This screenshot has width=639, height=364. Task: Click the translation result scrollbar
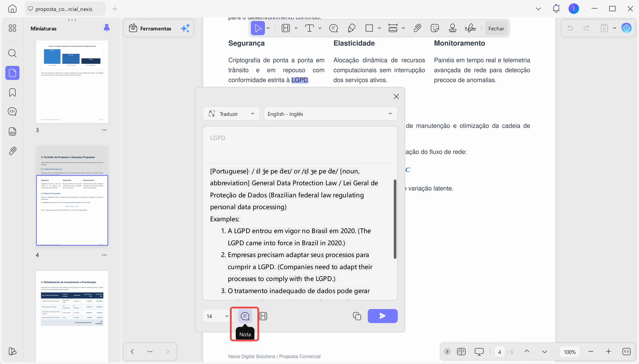coord(395,219)
